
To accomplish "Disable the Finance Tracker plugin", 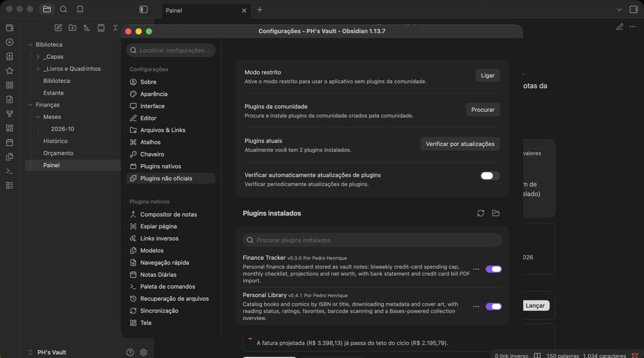I will pyautogui.click(x=493, y=269).
